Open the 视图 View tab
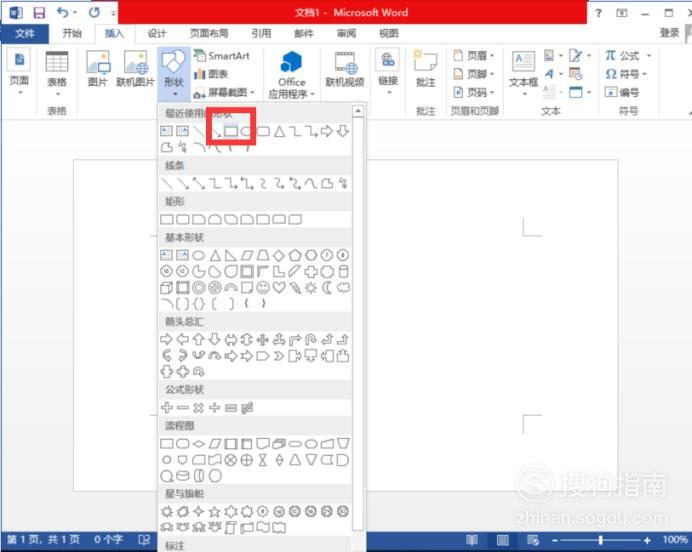This screenshot has height=552, width=692. coord(388,33)
